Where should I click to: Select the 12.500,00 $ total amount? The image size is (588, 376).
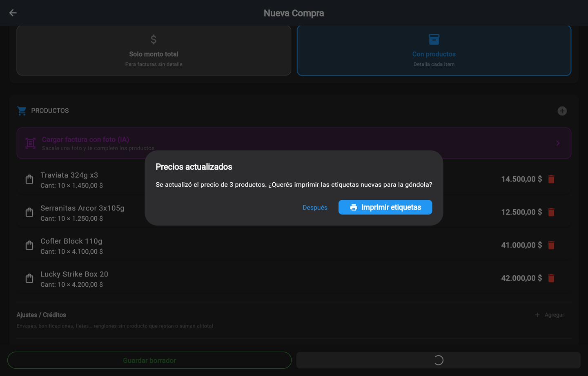[521, 212]
